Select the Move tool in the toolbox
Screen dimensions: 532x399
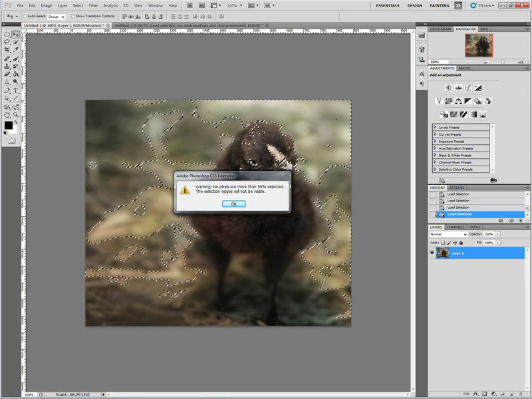tap(15, 35)
